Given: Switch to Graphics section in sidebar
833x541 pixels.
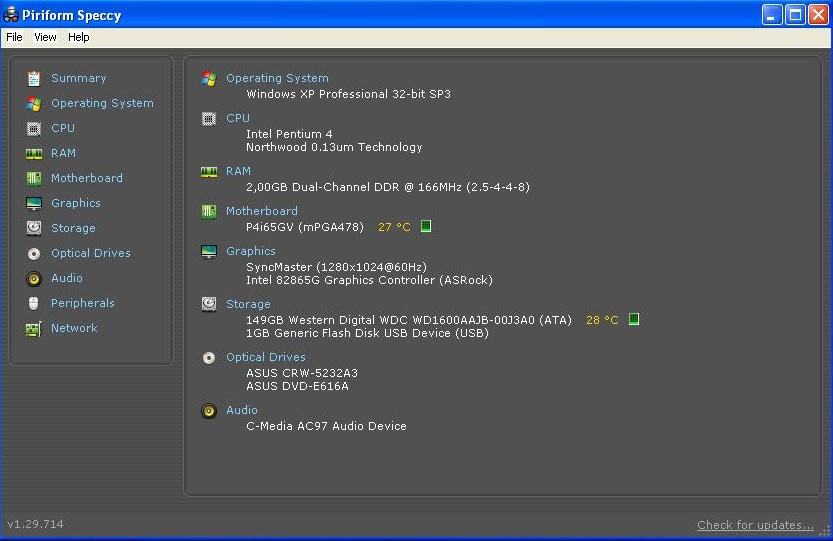Looking at the screenshot, I should tap(75, 203).
